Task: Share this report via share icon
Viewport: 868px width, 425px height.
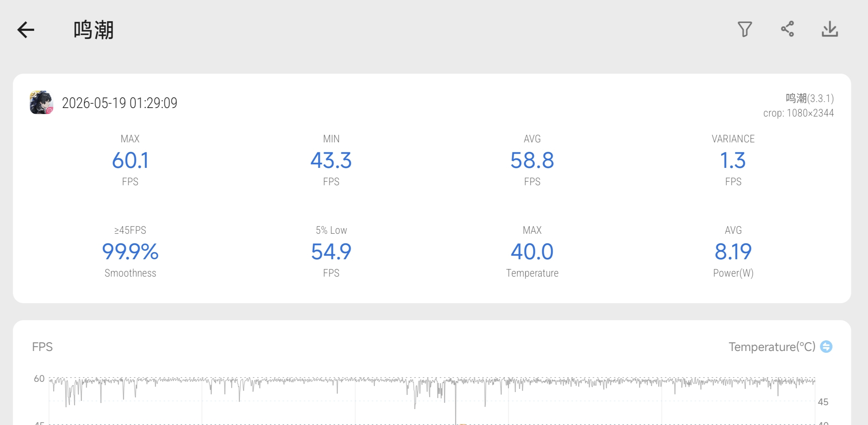Action: coord(787,29)
